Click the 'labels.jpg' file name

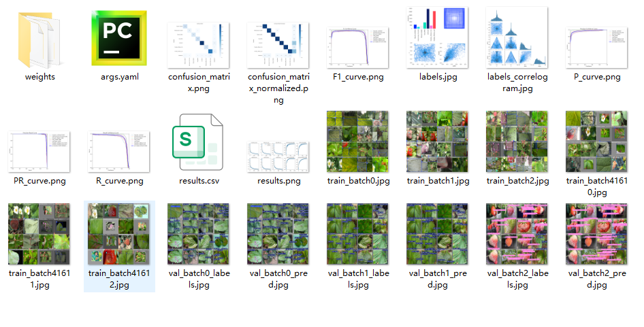point(438,77)
